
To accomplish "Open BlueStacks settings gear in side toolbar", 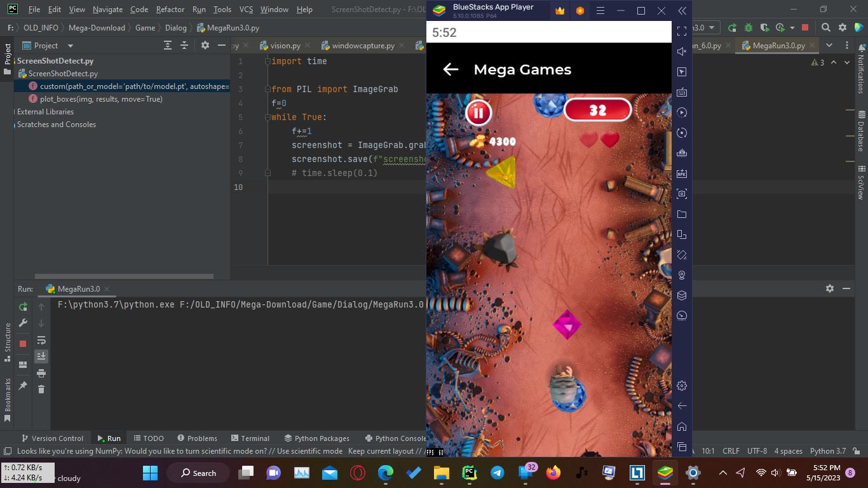I will click(682, 386).
